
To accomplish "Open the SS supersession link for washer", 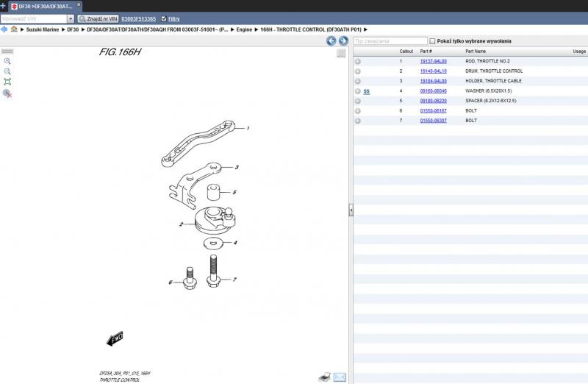I will point(367,91).
